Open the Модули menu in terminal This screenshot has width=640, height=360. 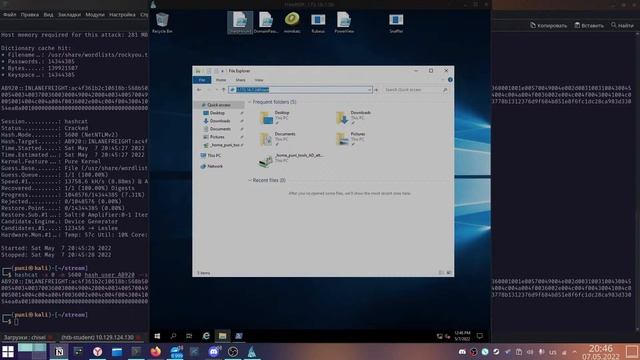pyautogui.click(x=95, y=15)
